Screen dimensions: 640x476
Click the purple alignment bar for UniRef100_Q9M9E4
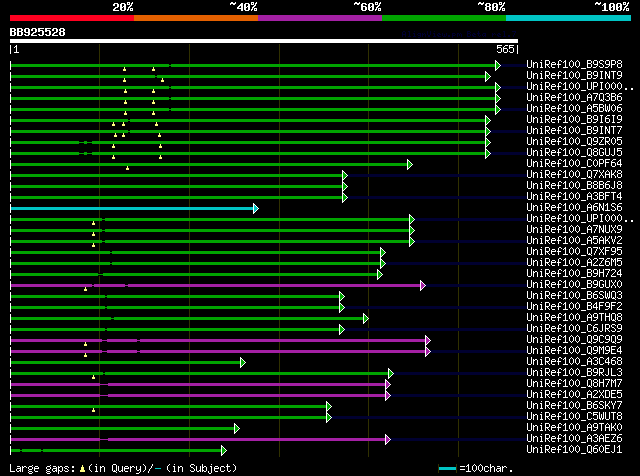(218, 351)
